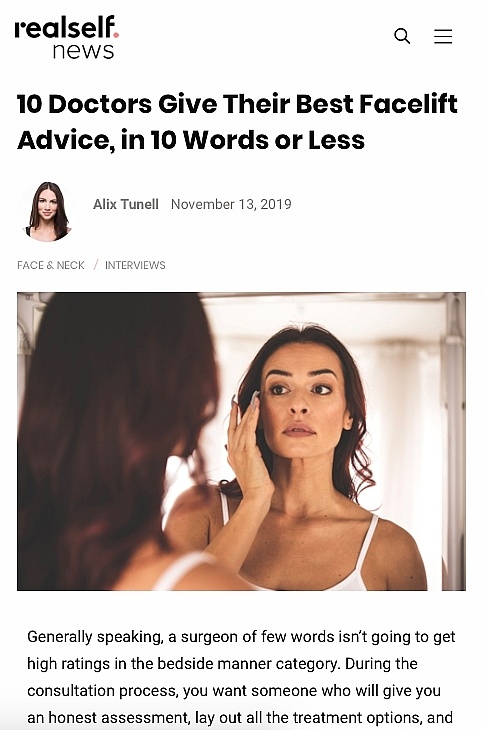Open the hamburger menu icon
The height and width of the screenshot is (730, 485).
click(443, 36)
